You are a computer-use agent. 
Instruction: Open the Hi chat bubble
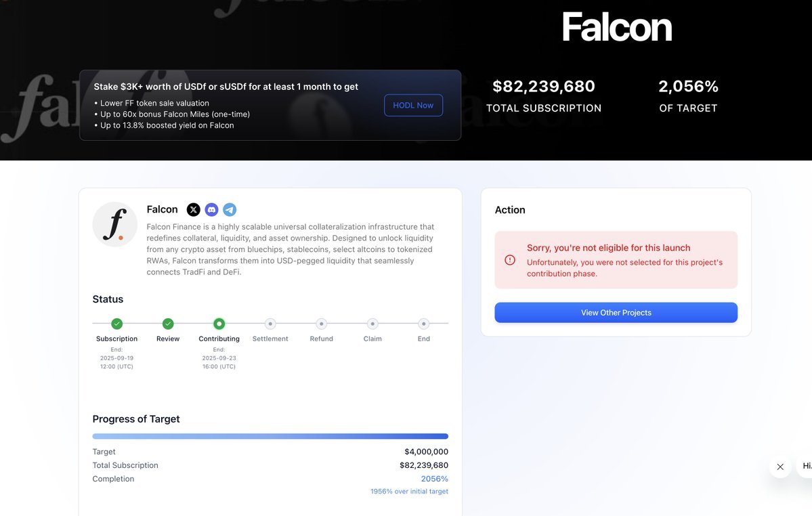point(805,467)
